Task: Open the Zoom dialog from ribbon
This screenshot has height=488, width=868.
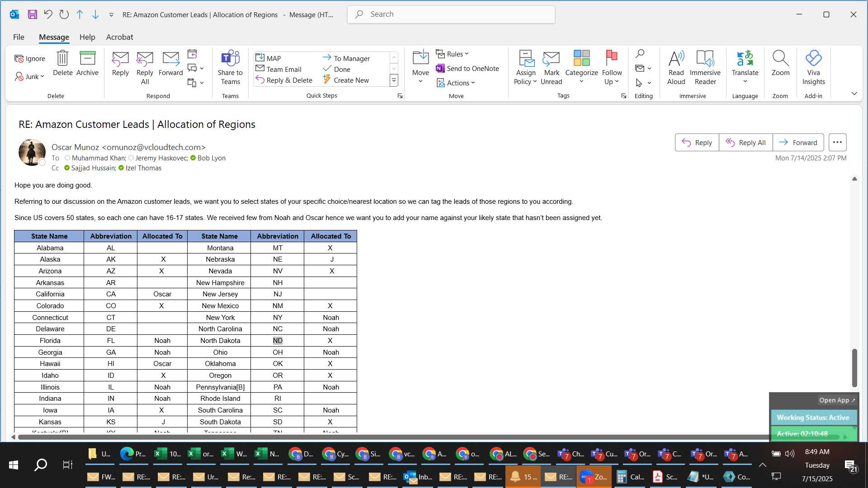Action: (x=780, y=63)
